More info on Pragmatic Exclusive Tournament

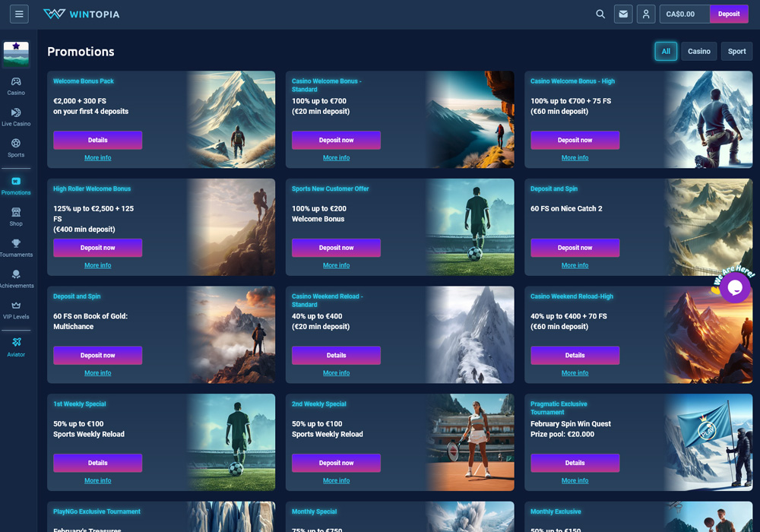(575, 480)
